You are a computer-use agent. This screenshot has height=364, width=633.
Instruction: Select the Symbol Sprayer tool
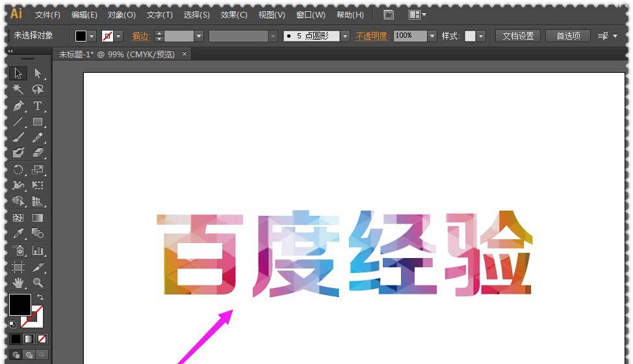click(18, 251)
